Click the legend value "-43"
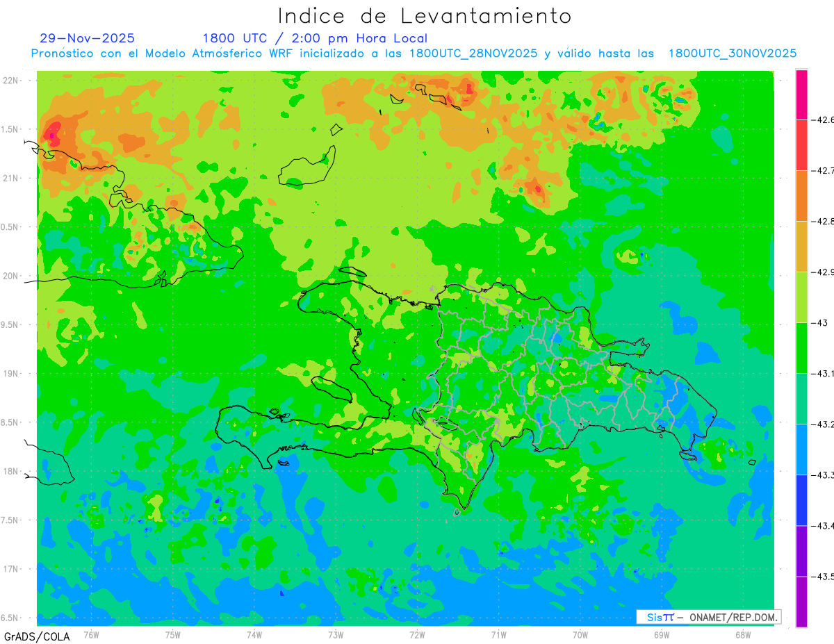834x644 pixels. (x=820, y=322)
